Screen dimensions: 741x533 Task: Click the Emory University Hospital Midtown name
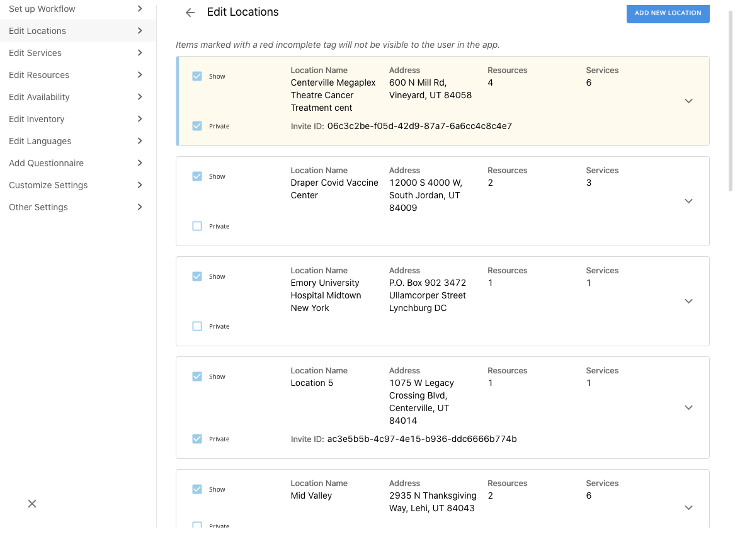326,295
